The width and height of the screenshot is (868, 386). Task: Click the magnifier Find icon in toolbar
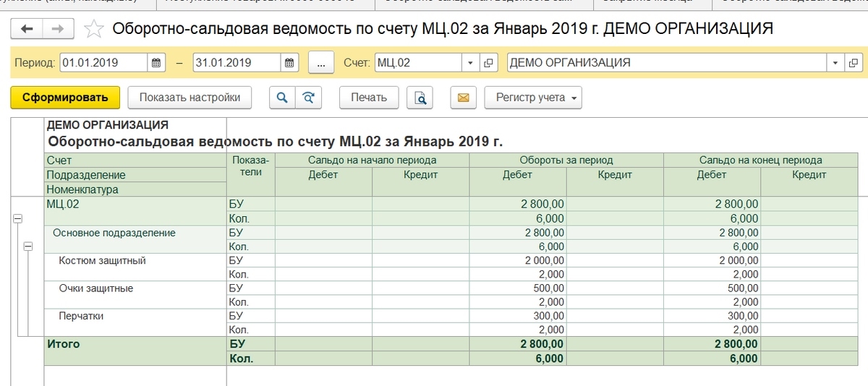[x=282, y=98]
